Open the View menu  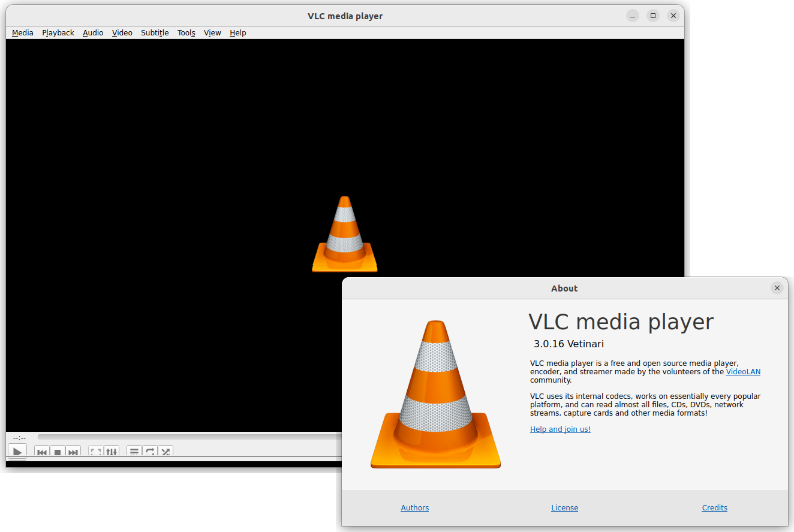point(212,33)
